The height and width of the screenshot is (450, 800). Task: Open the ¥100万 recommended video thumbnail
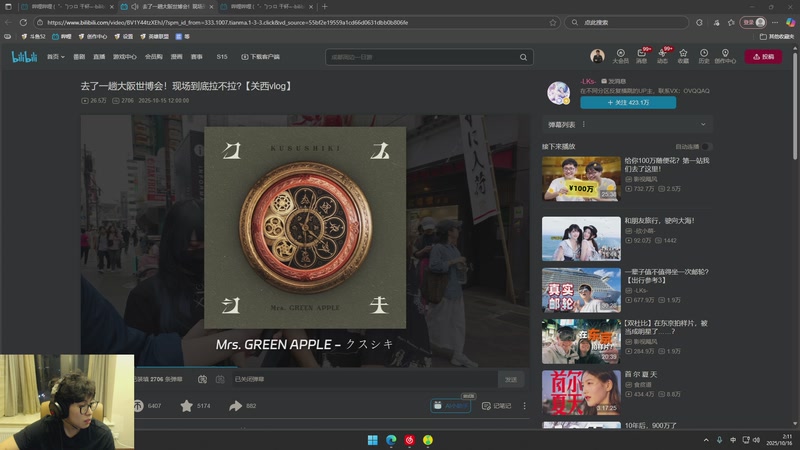point(581,179)
